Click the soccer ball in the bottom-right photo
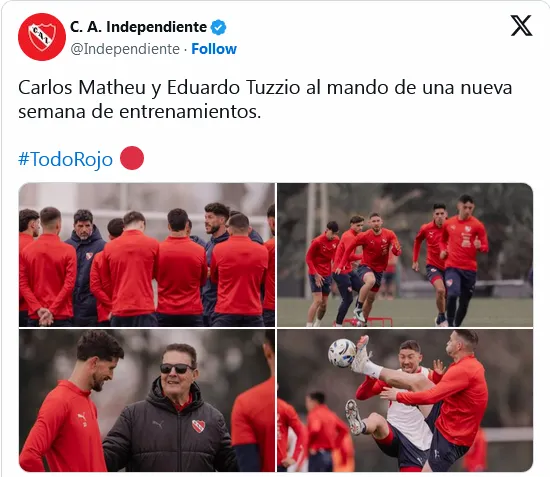 [x=342, y=353]
